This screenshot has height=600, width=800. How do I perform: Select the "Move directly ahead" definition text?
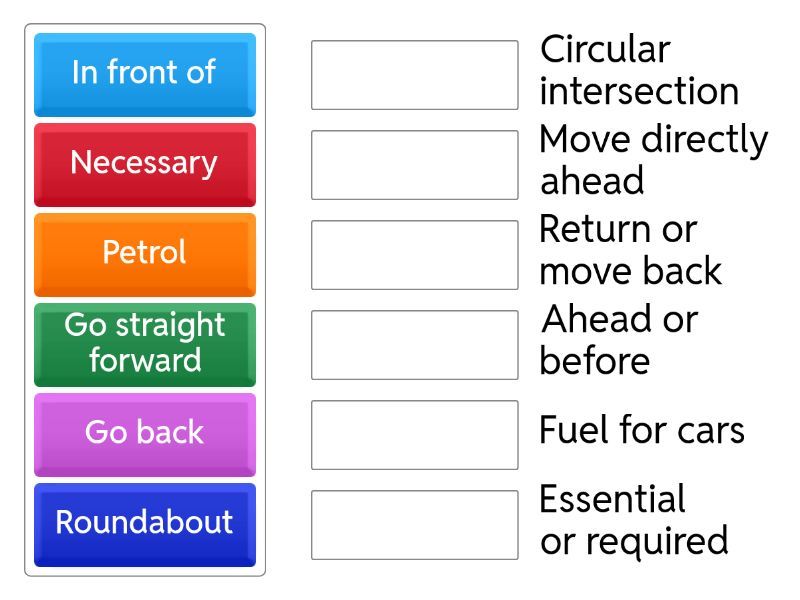[x=653, y=160]
